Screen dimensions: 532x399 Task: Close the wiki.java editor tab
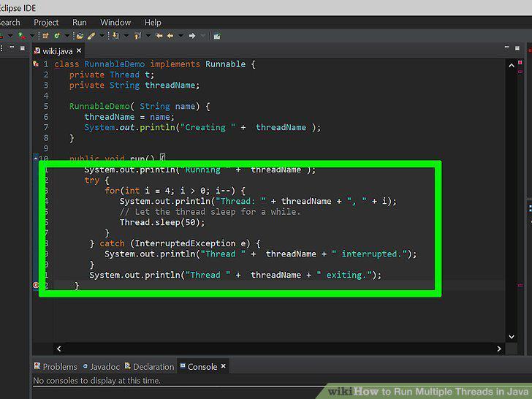pyautogui.click(x=79, y=50)
